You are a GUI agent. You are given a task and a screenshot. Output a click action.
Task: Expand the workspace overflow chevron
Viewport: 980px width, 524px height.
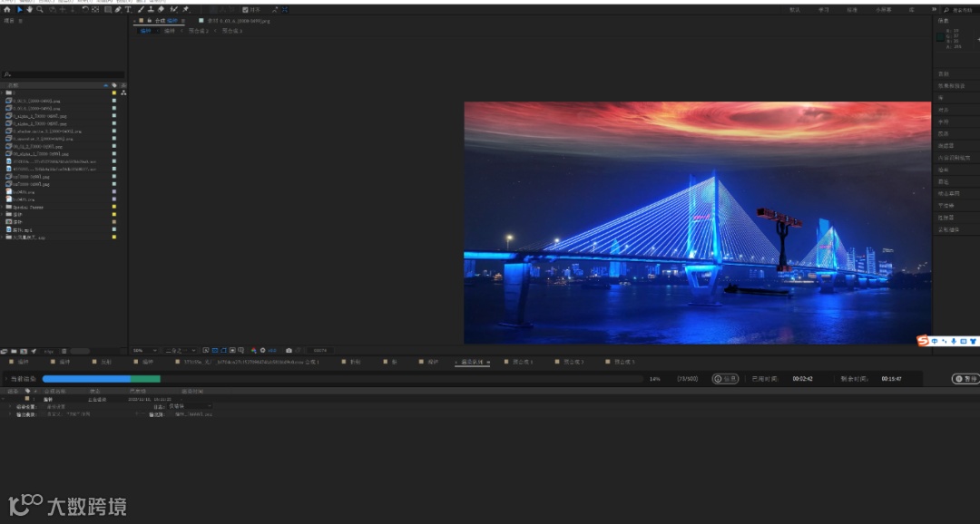coord(935,9)
